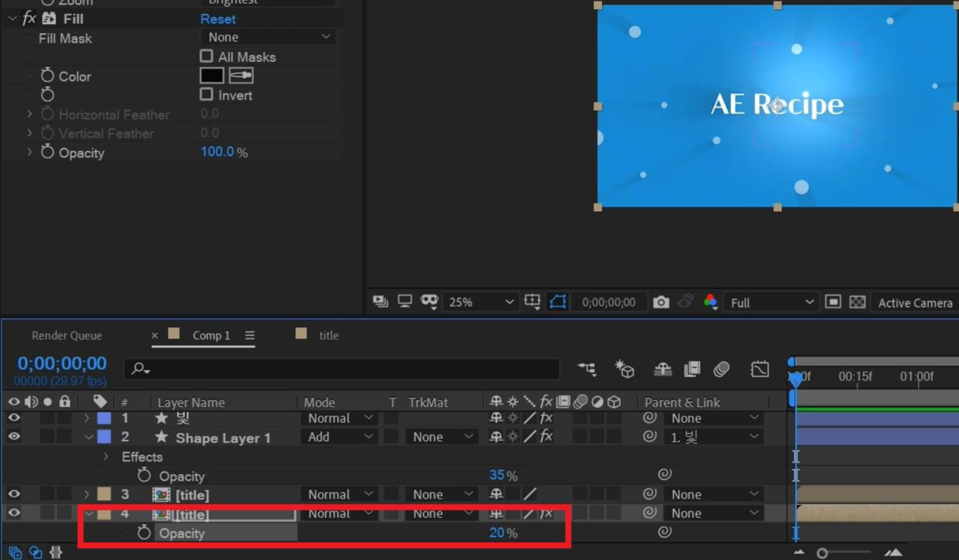Check the All Masks checkbox
The height and width of the screenshot is (560, 959).
tap(206, 56)
